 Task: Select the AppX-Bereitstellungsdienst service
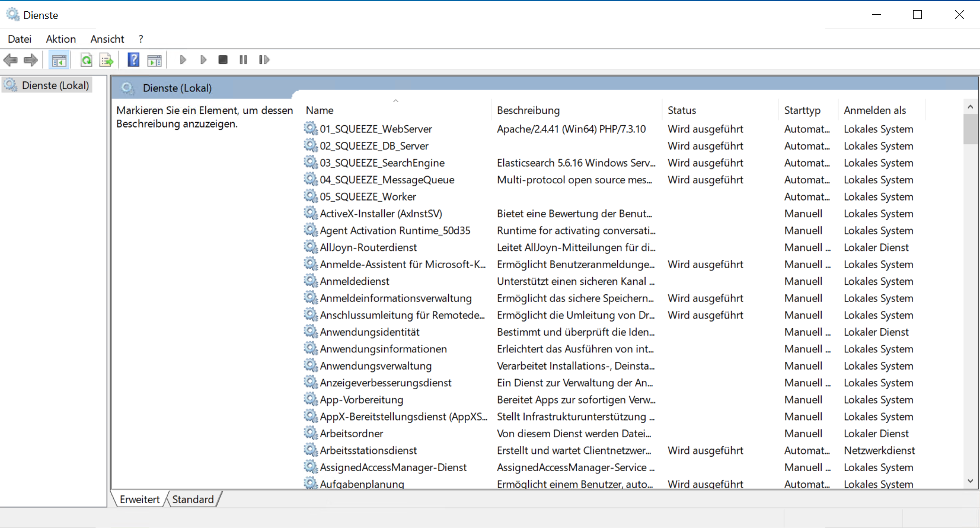coord(404,416)
